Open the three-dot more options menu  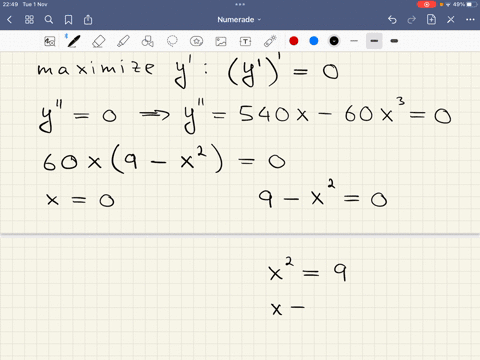(470, 20)
